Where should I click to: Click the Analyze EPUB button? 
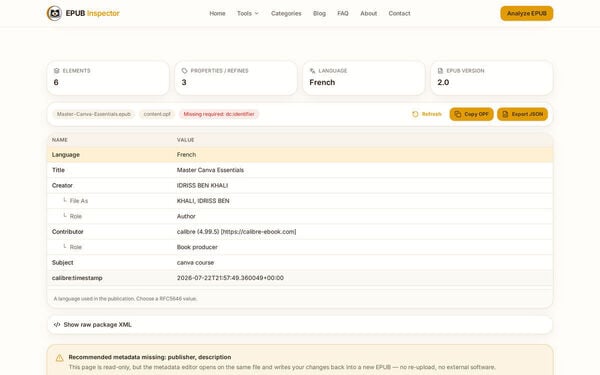pyautogui.click(x=527, y=13)
